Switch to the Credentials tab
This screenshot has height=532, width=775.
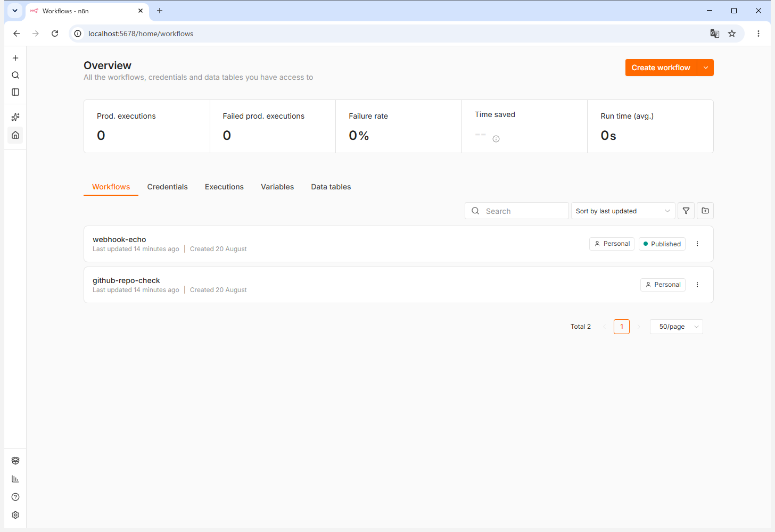tap(168, 187)
